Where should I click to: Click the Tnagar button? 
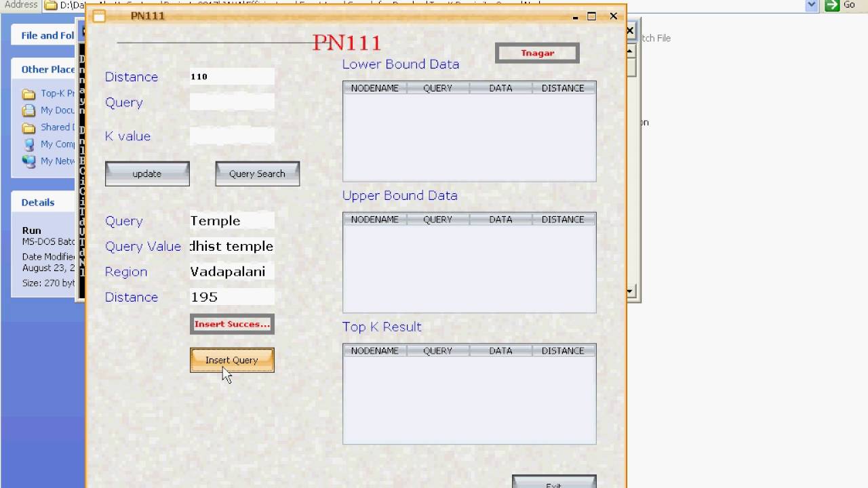tap(537, 53)
